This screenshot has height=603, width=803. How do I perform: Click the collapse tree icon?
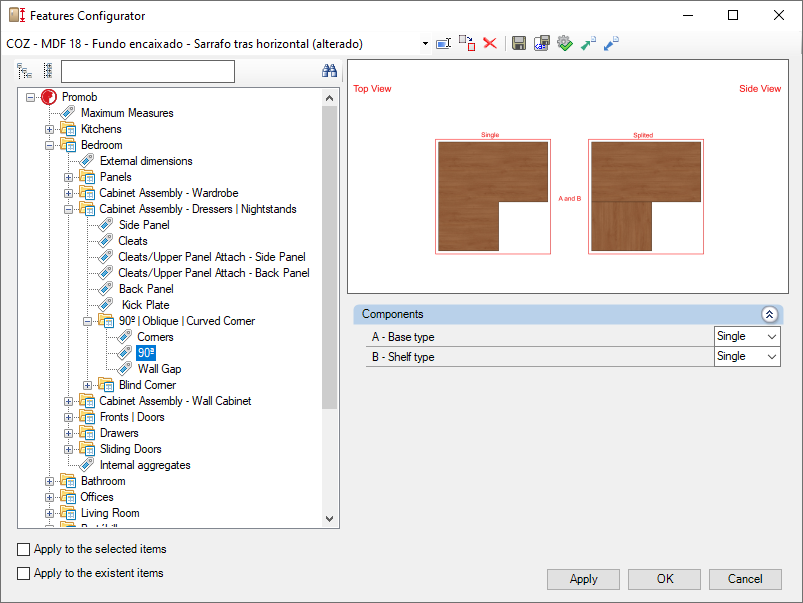(48, 71)
